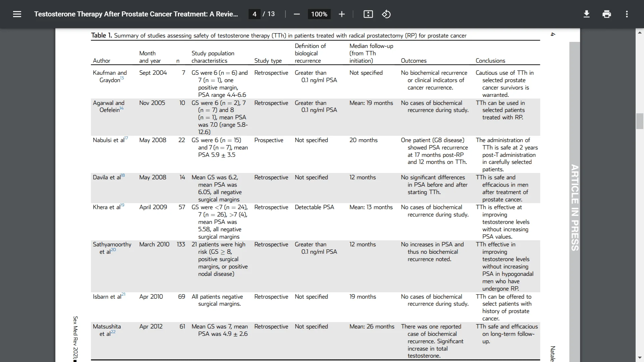Open the more actions three-dot menu
Image resolution: width=644 pixels, height=362 pixels.
pos(627,14)
